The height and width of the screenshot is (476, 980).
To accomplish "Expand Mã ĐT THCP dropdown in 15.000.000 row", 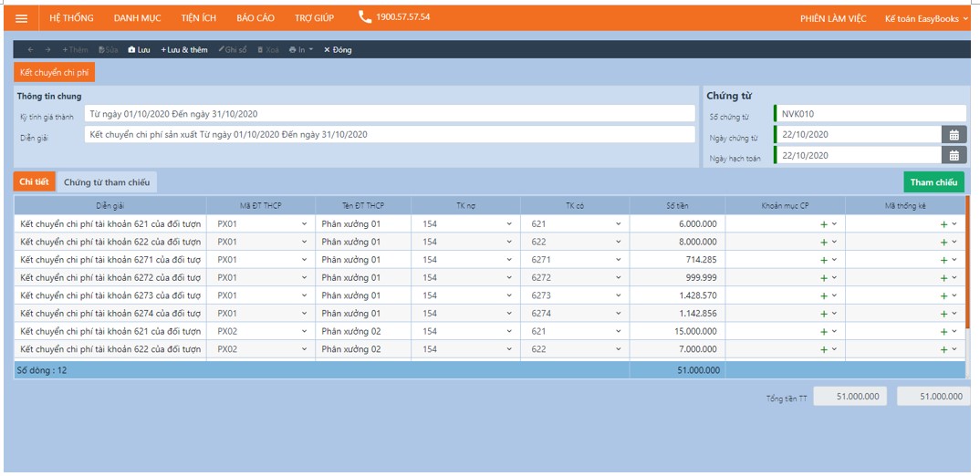I will [x=304, y=332].
